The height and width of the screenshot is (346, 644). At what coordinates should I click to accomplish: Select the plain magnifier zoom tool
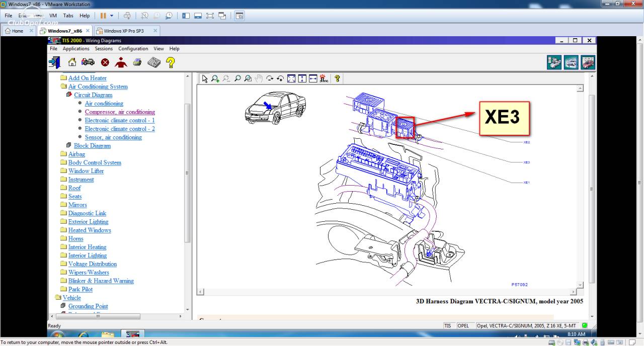pos(237,78)
